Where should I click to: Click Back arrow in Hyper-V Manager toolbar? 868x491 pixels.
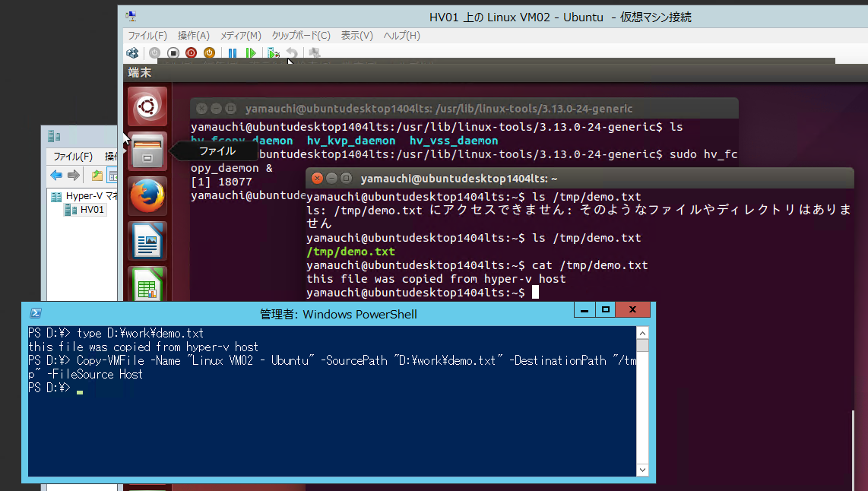[56, 176]
